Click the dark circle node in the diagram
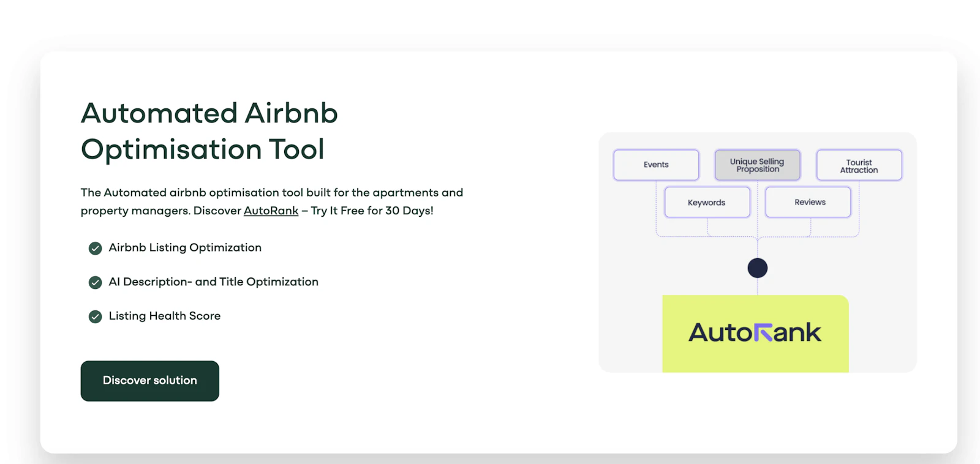Screen dimensions: 980x464 pyautogui.click(x=757, y=268)
